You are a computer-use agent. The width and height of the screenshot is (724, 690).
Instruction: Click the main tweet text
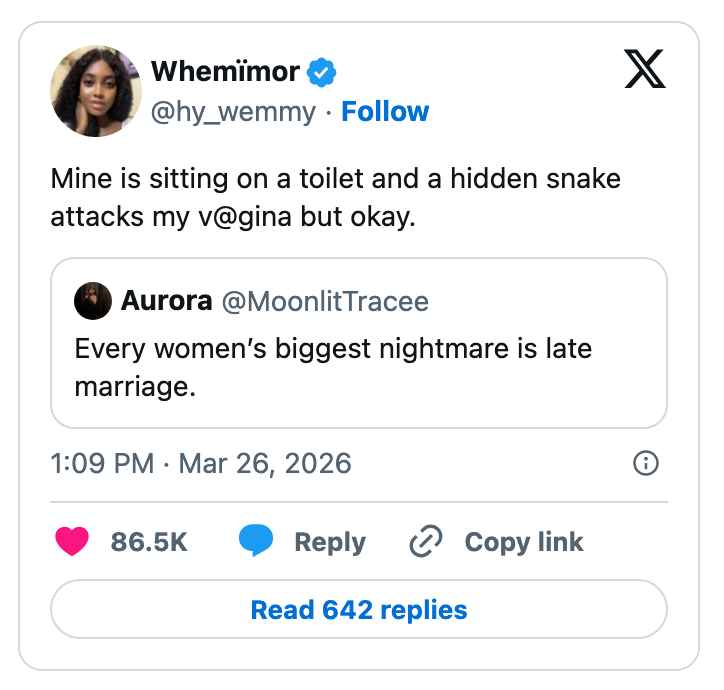click(336, 197)
